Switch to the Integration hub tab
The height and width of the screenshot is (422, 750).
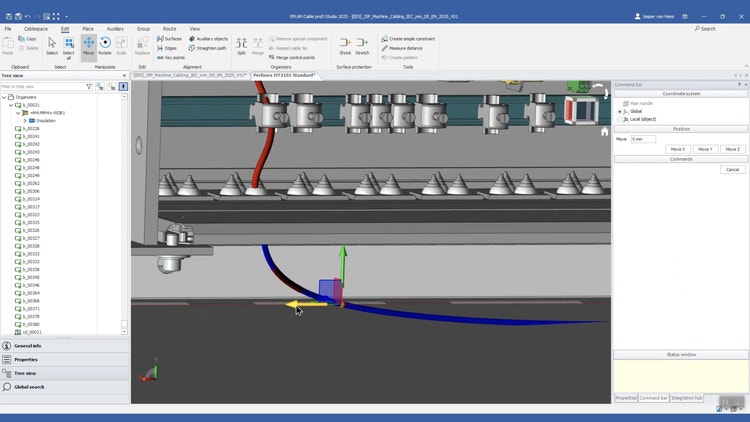point(687,398)
